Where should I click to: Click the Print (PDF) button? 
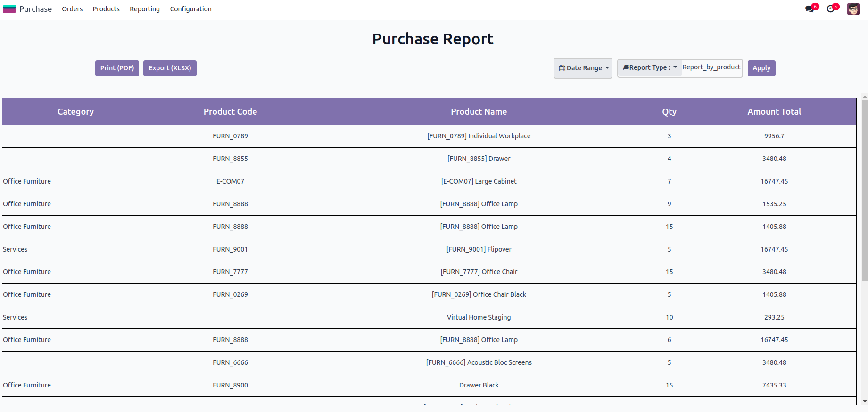tap(117, 68)
